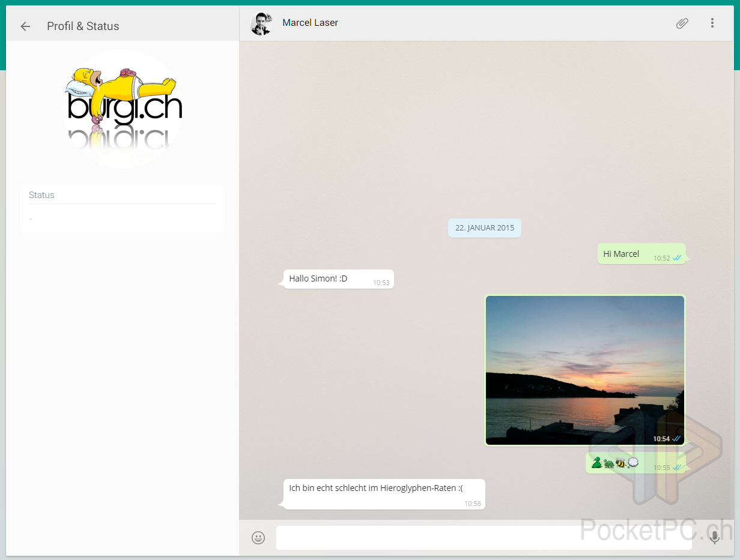Open the sunset photo in the chat
The width and height of the screenshot is (740, 560).
click(584, 370)
